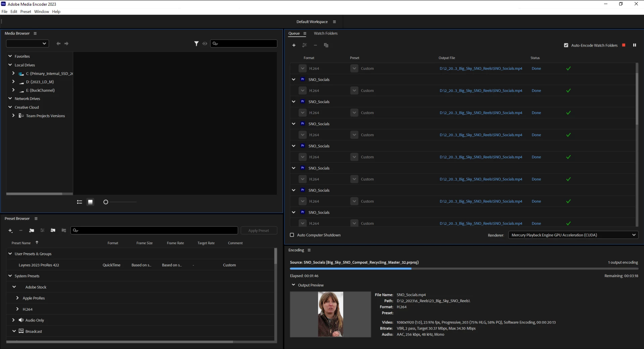Import presets into Preset Browser
This screenshot has width=644, height=349.
coord(53,231)
